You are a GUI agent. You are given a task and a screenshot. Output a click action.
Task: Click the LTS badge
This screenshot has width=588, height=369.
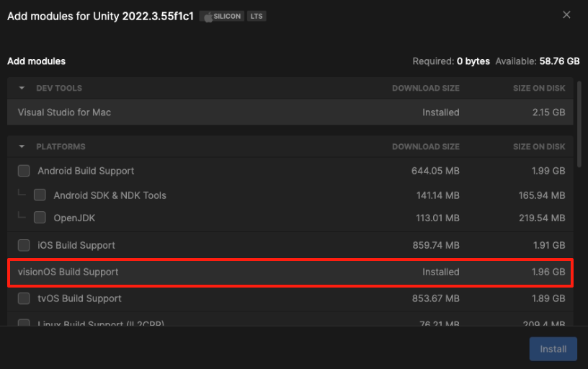[257, 16]
